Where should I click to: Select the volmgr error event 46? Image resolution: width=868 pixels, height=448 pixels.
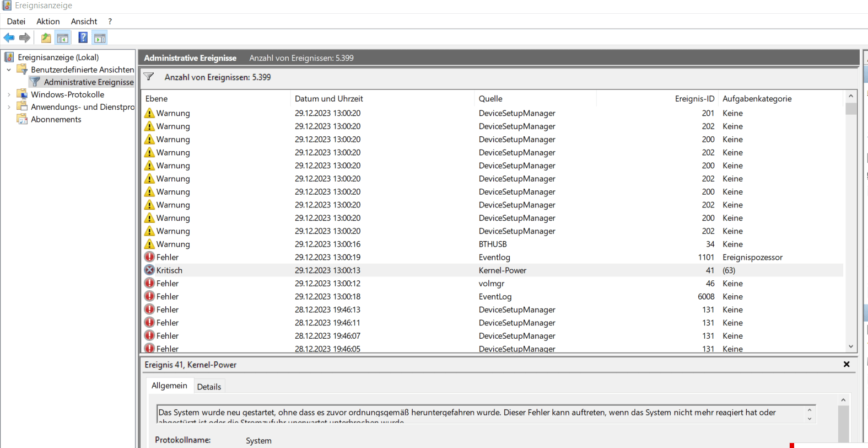pyautogui.click(x=492, y=283)
